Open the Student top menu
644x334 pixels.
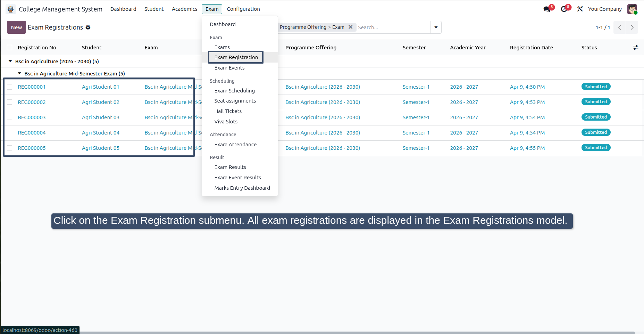click(154, 9)
